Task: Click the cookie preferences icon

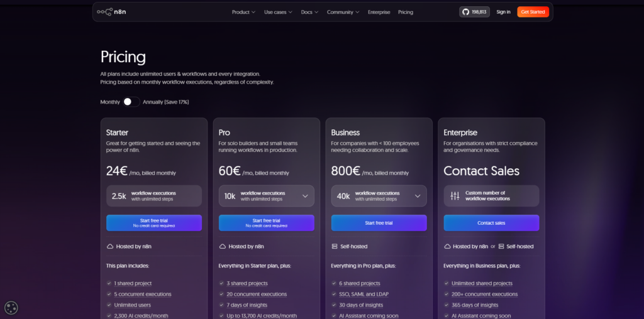Action: tap(11, 308)
